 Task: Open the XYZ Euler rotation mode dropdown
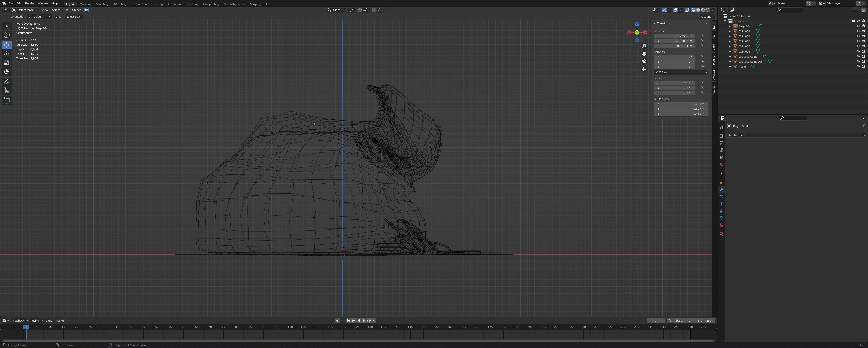[x=680, y=72]
